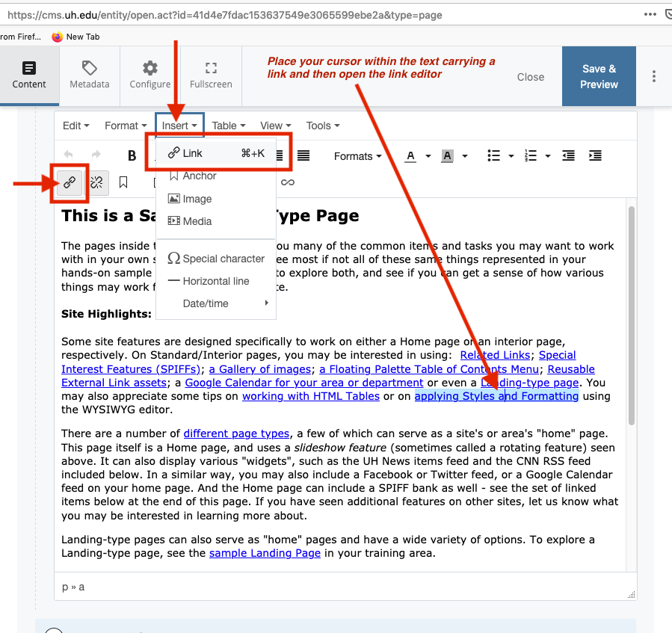Click the bullet list icon

pyautogui.click(x=493, y=155)
